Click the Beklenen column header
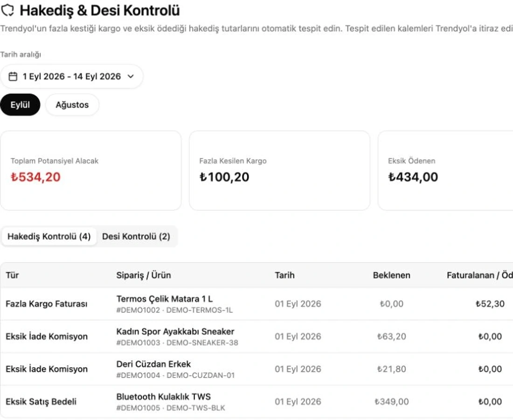513x420 pixels. [392, 275]
